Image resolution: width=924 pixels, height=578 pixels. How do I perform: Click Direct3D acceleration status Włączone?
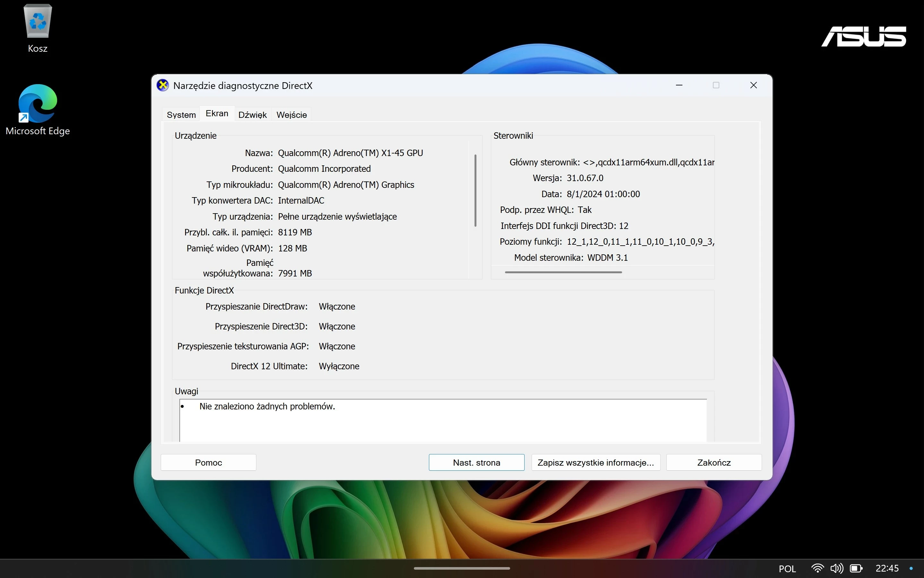click(x=337, y=327)
